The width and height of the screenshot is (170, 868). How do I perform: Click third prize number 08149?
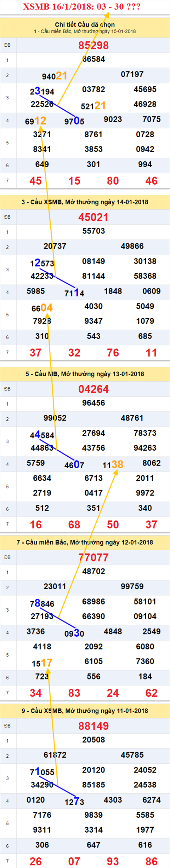click(x=93, y=261)
